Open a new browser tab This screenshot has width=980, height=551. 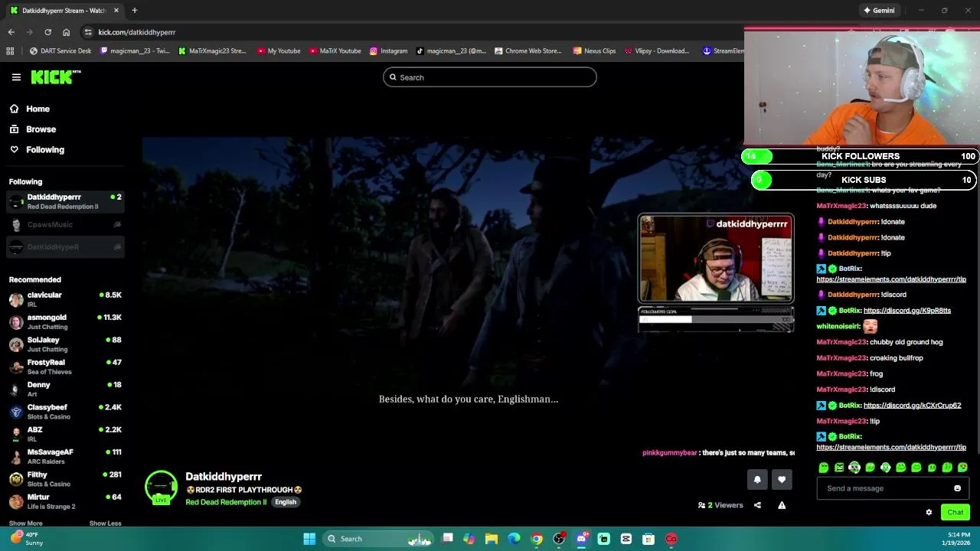[x=134, y=11]
